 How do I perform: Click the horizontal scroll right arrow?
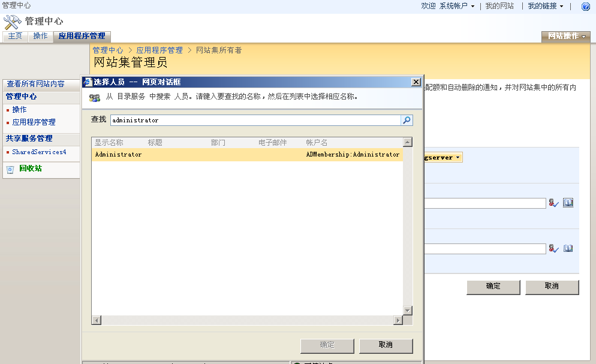[398, 320]
